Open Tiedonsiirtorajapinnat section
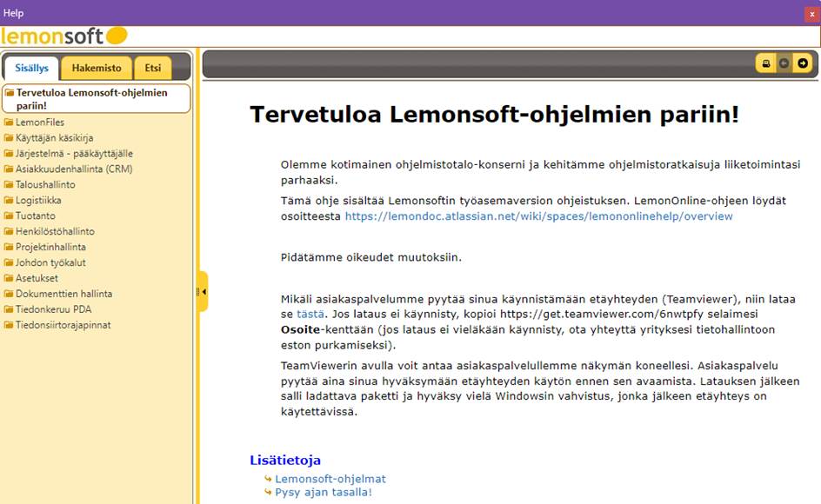Screen dimensions: 821x504 63,325
